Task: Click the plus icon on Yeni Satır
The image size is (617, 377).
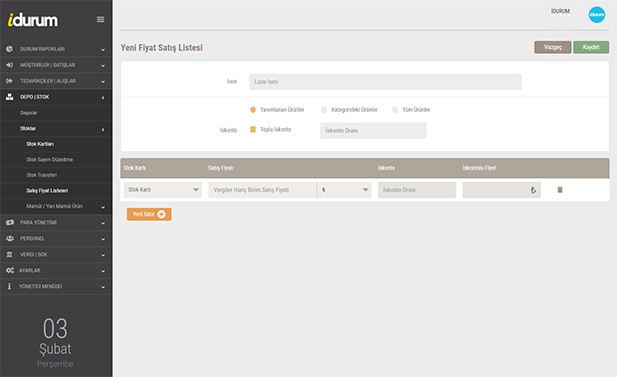Action: (161, 214)
